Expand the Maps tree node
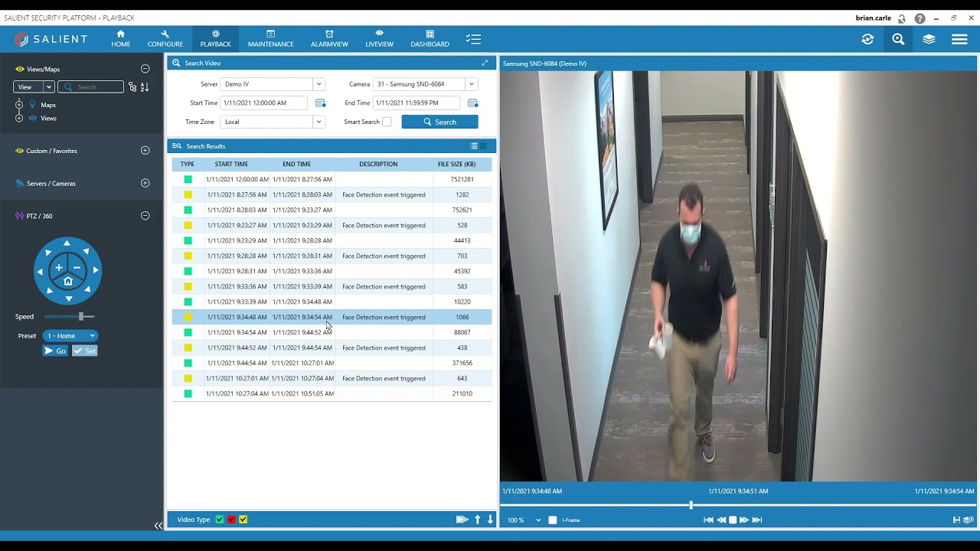 pos(19,105)
